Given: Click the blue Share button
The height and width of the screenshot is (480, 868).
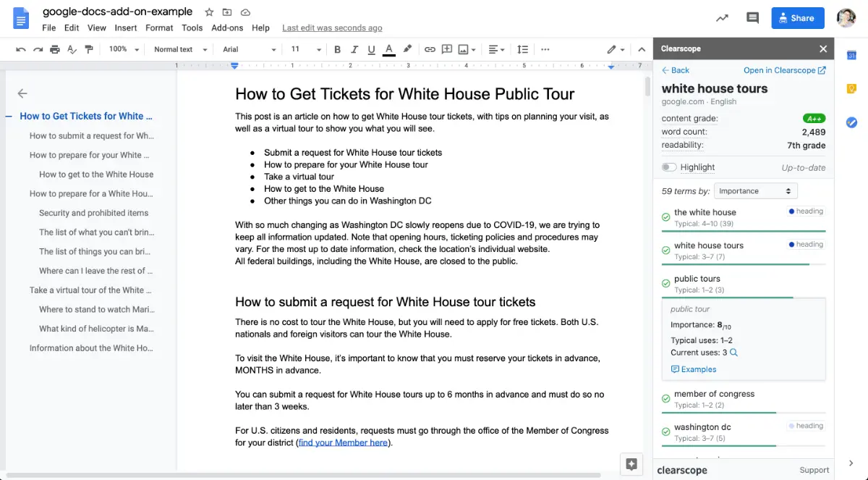Looking at the screenshot, I should pyautogui.click(x=798, y=18).
